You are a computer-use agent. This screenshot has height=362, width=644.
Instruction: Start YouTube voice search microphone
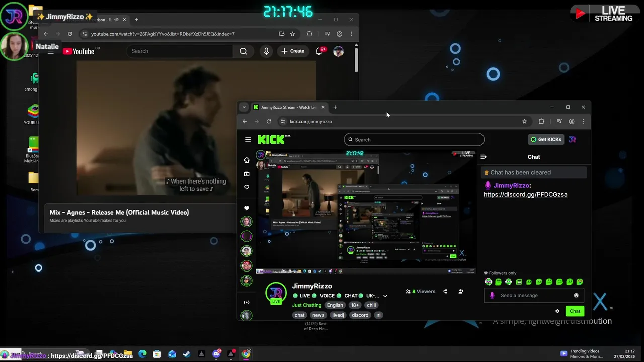click(266, 51)
